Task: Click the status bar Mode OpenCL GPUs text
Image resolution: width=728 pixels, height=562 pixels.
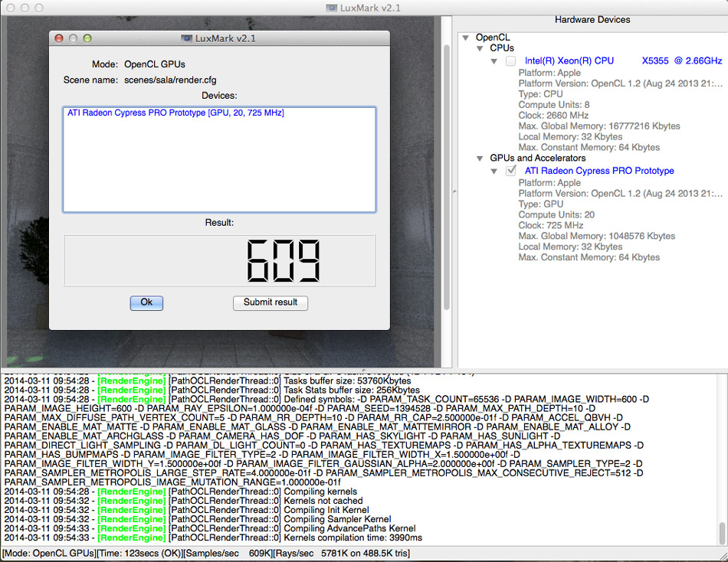Action: (x=49, y=553)
